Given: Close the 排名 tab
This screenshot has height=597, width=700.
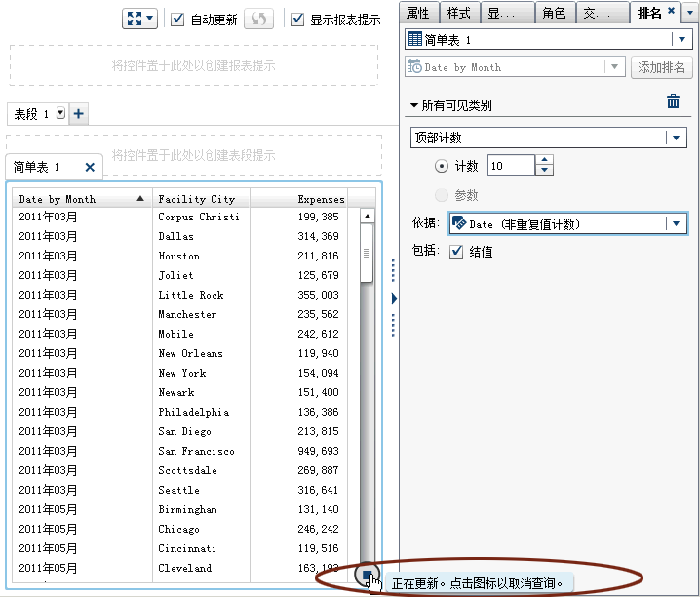Looking at the screenshot, I should (671, 11).
